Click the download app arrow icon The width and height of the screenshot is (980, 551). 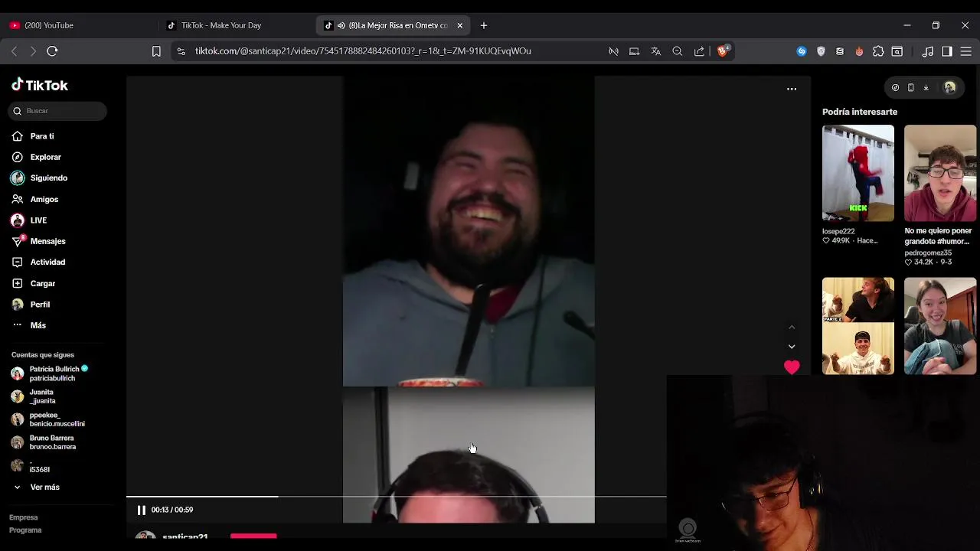coord(926,87)
